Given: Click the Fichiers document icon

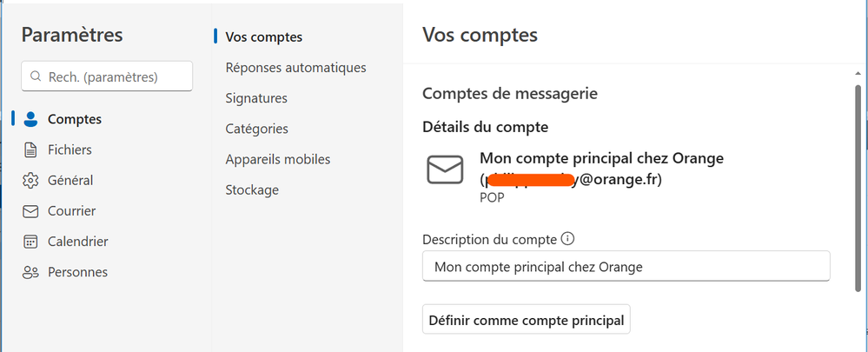Looking at the screenshot, I should point(31,149).
